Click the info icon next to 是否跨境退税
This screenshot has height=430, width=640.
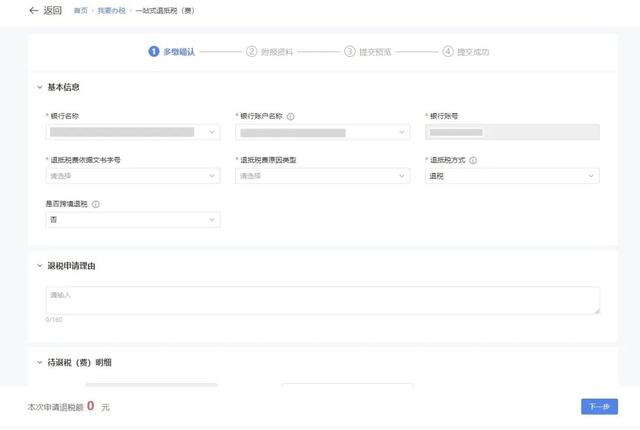click(x=96, y=204)
